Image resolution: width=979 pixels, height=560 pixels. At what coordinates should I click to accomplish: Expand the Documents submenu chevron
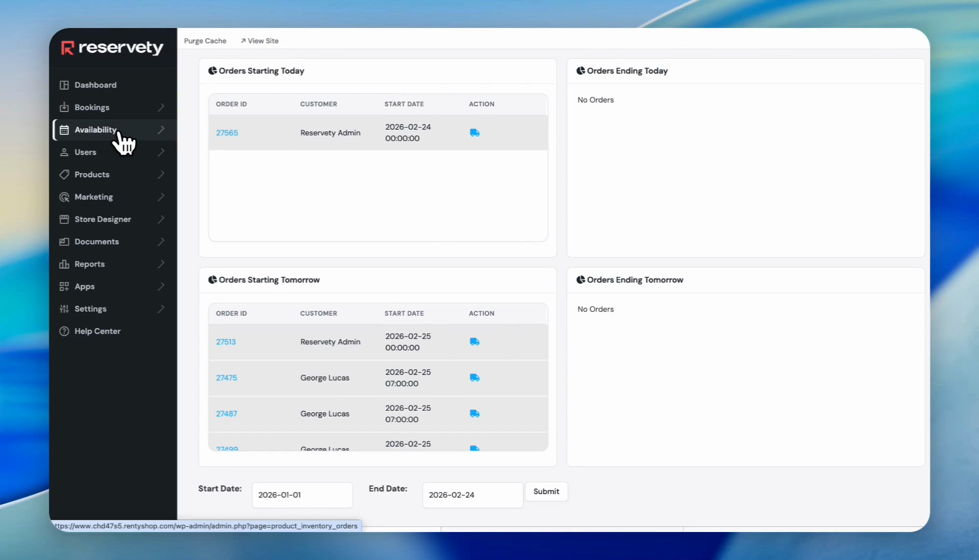[x=161, y=242]
